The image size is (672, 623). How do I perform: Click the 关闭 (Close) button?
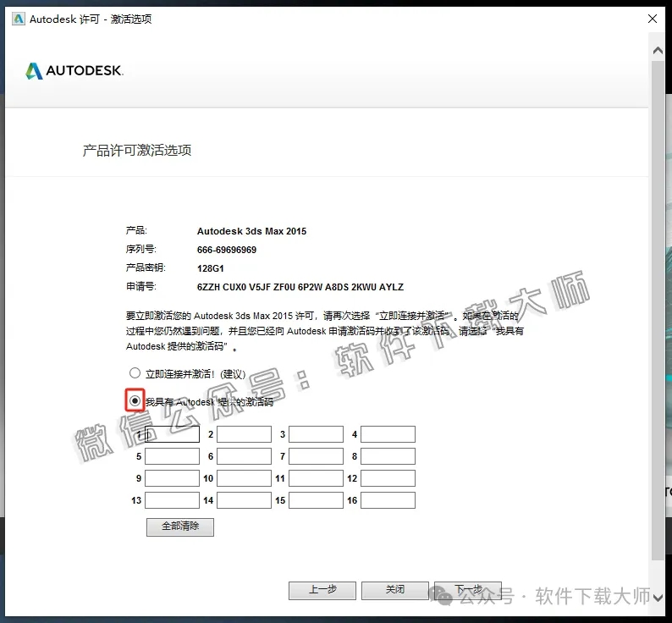[x=395, y=591]
